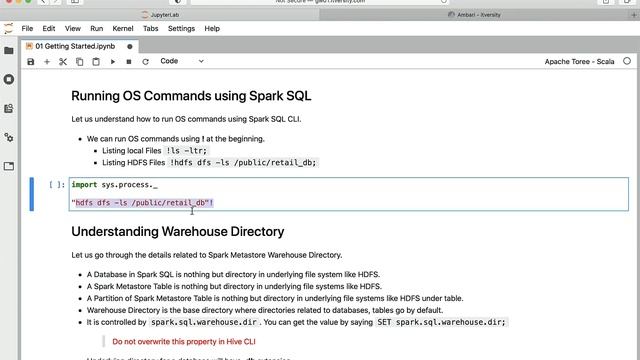This screenshot has height=360, width=640.
Task: Open the View menu
Action: click(x=73, y=29)
